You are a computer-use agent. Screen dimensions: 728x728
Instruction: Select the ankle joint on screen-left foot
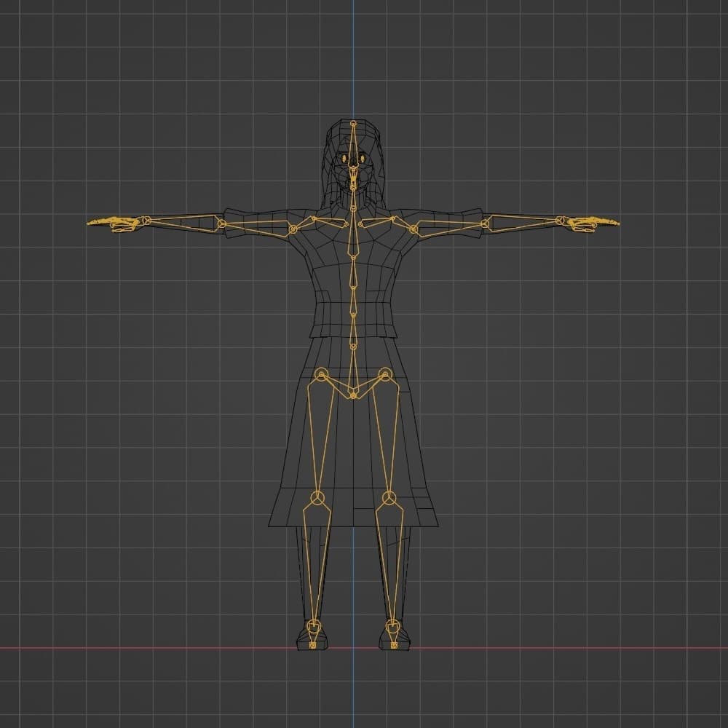coord(313,625)
